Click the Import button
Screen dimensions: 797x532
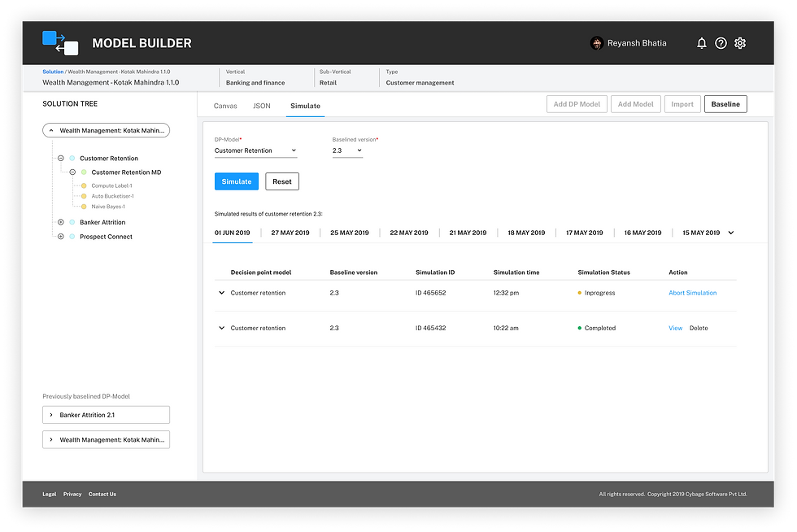(682, 104)
